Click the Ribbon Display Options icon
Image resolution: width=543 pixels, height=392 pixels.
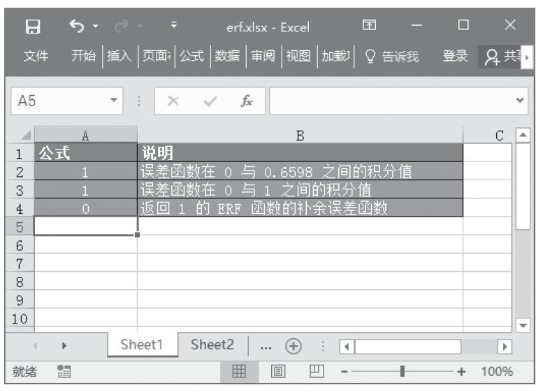369,27
